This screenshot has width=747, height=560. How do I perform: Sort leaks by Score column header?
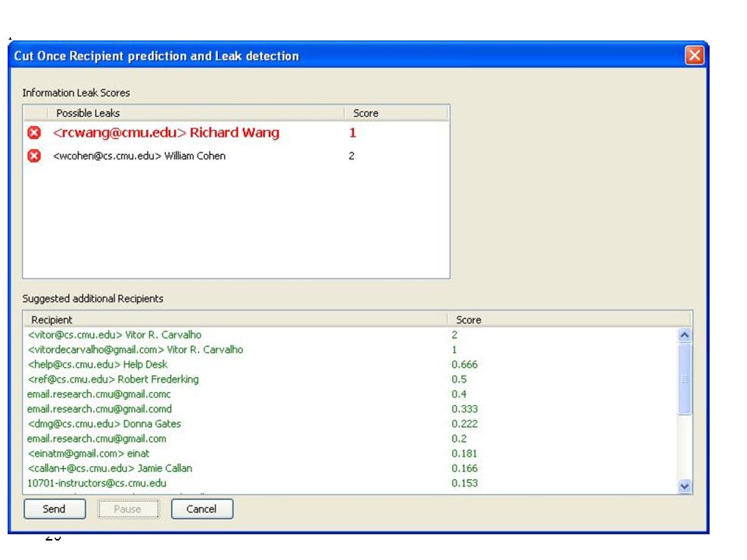[x=396, y=114]
